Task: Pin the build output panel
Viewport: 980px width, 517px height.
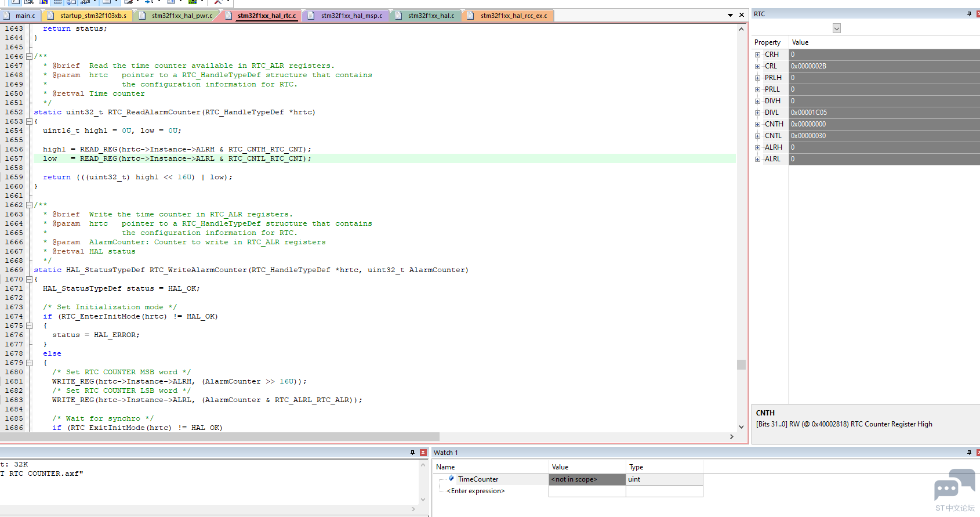Action: pos(412,453)
